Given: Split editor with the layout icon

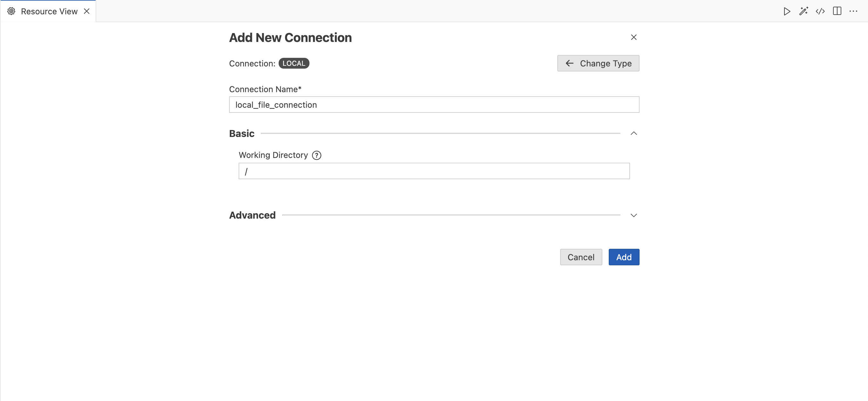Looking at the screenshot, I should (837, 11).
